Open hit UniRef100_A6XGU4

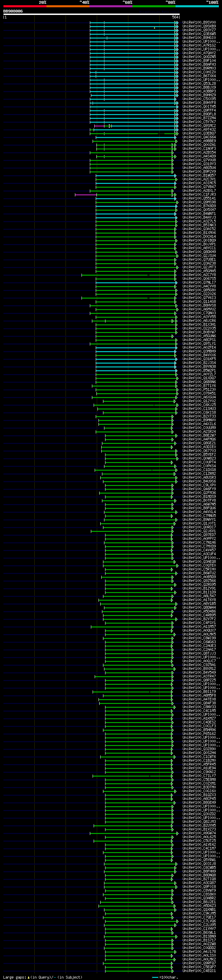click(199, 397)
